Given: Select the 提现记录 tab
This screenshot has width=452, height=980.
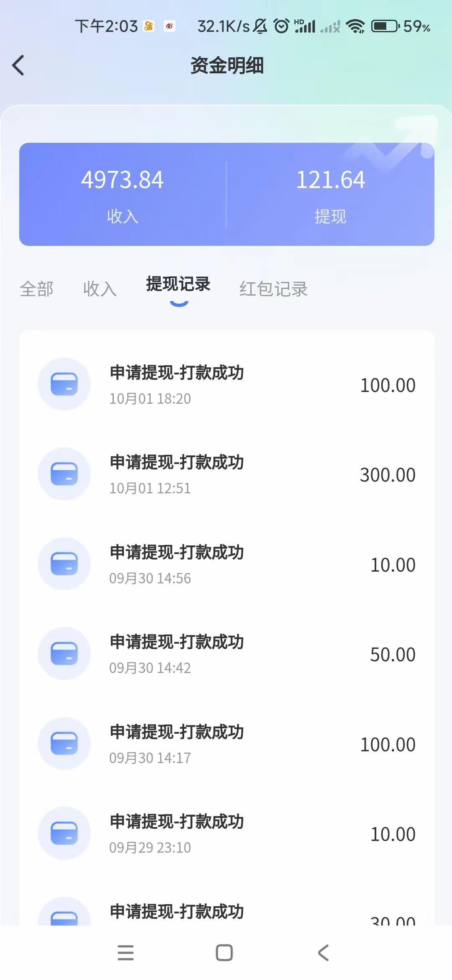Looking at the screenshot, I should point(178,284).
